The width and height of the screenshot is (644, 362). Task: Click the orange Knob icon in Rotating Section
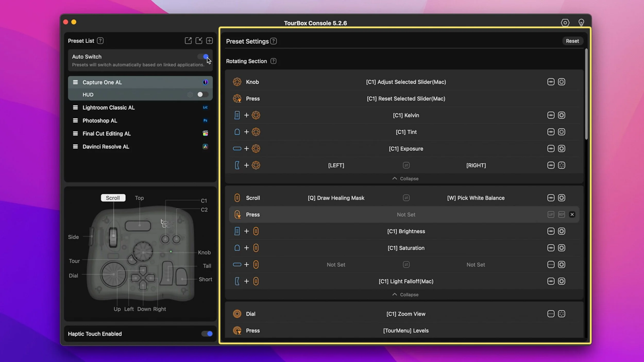click(237, 82)
